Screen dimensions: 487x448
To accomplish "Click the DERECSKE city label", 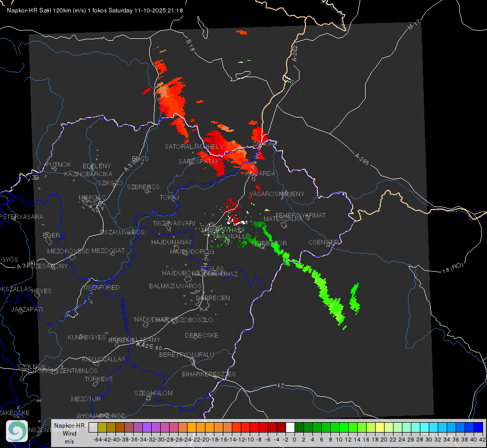I will click(x=201, y=335).
